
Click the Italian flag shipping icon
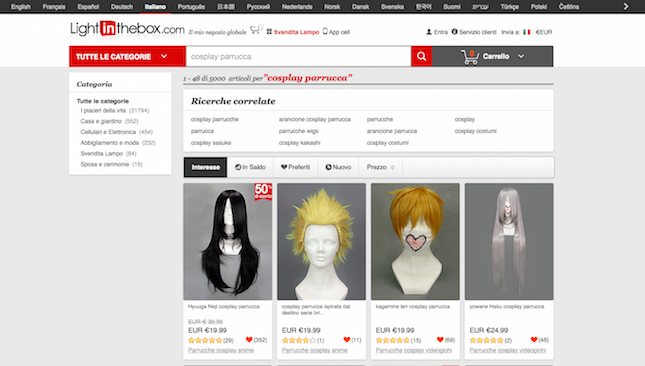click(x=527, y=32)
